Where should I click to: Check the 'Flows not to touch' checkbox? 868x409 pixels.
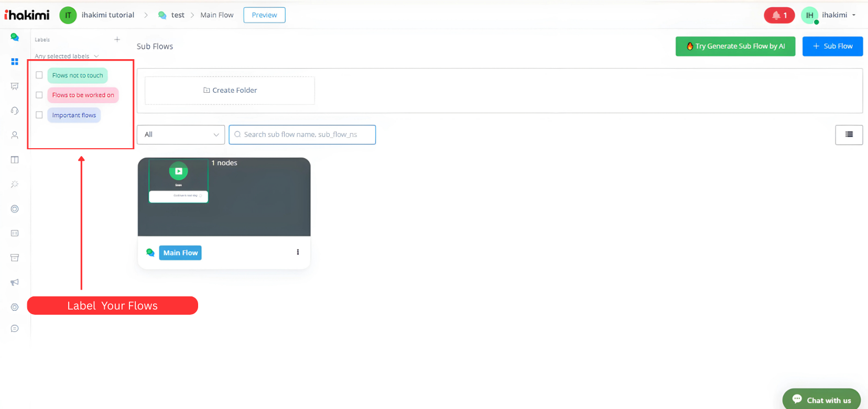[39, 75]
